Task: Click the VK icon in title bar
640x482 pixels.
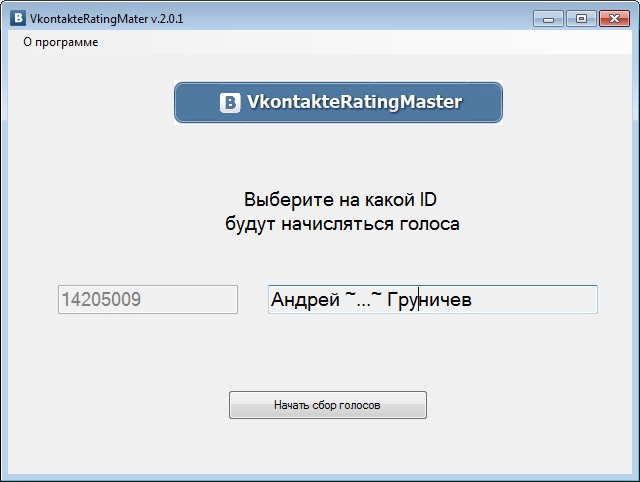Action: [x=18, y=18]
